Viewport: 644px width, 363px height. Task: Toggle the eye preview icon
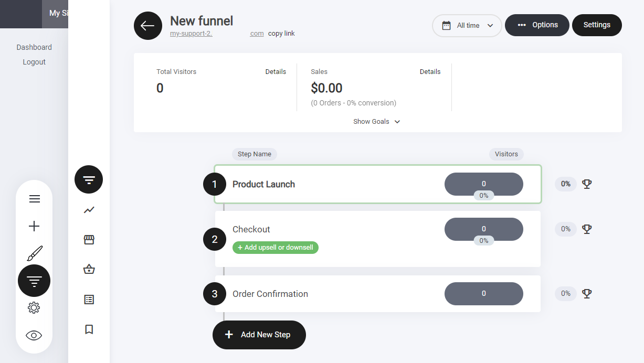click(34, 336)
